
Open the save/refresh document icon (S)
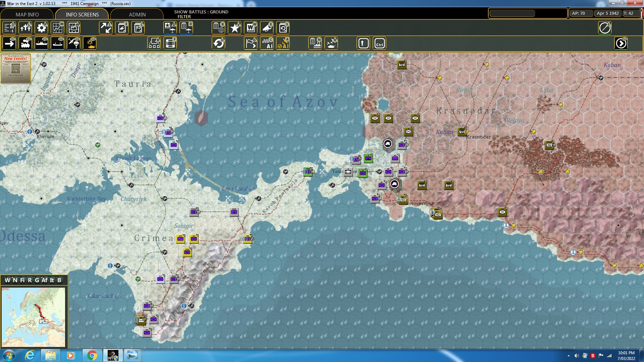(283, 28)
